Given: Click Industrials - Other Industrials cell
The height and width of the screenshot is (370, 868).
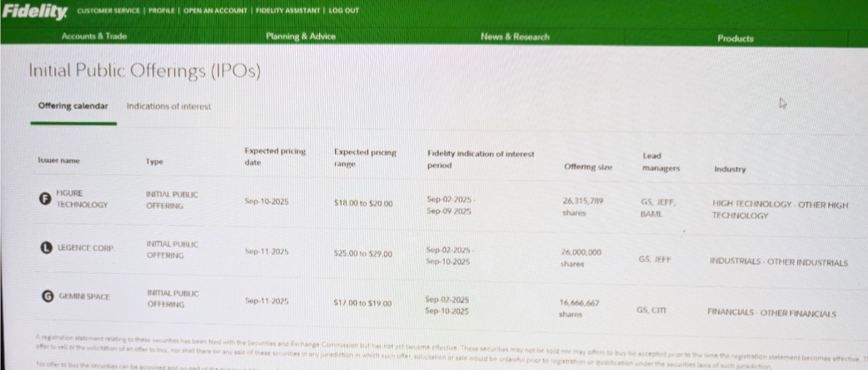Looking at the screenshot, I should point(779,262).
